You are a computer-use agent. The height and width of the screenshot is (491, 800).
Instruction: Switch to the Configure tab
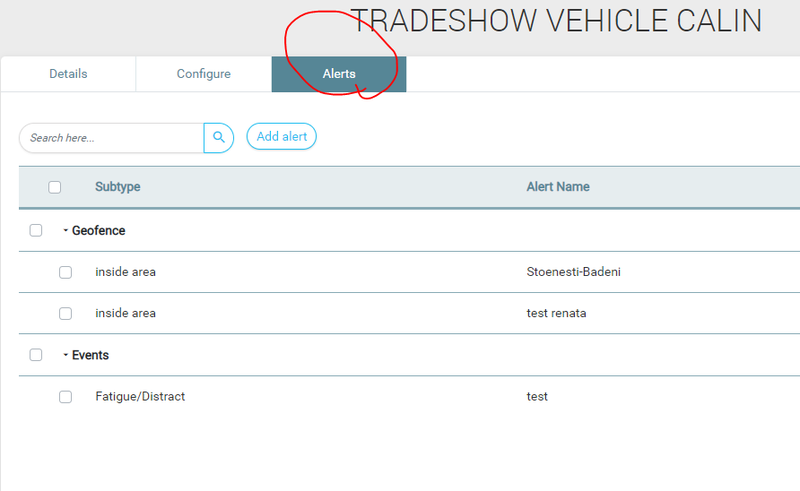tap(204, 74)
